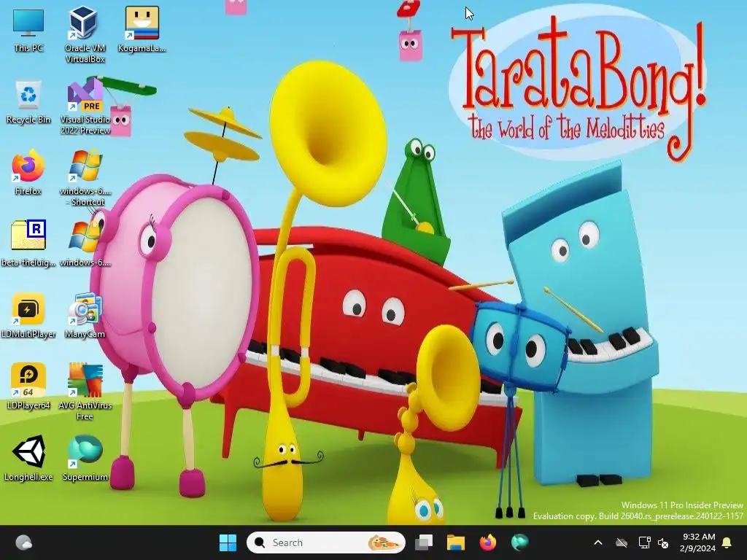747x560 pixels.
Task: Launch Supermium from the taskbar
Action: point(519,542)
